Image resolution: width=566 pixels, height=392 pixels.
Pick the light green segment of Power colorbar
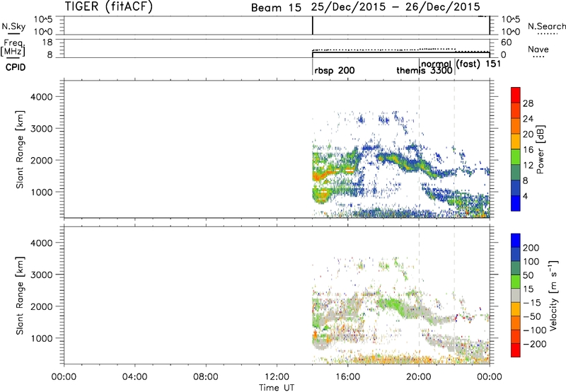point(516,157)
